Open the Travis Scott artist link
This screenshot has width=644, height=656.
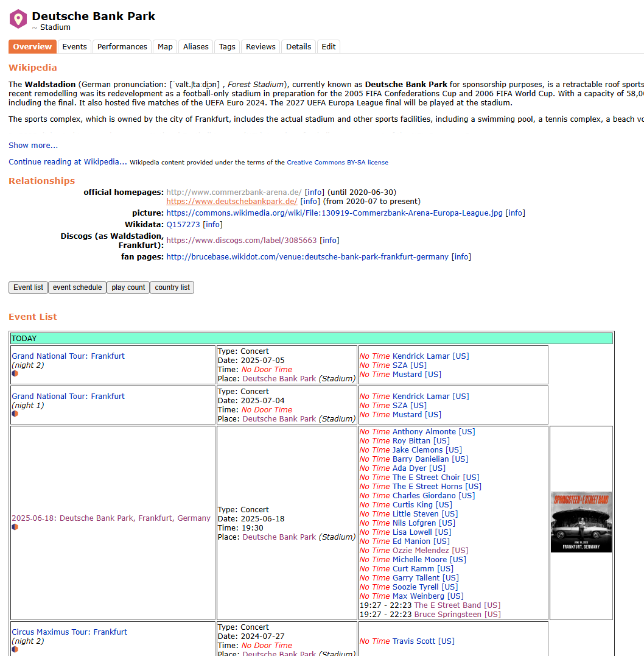point(414,641)
